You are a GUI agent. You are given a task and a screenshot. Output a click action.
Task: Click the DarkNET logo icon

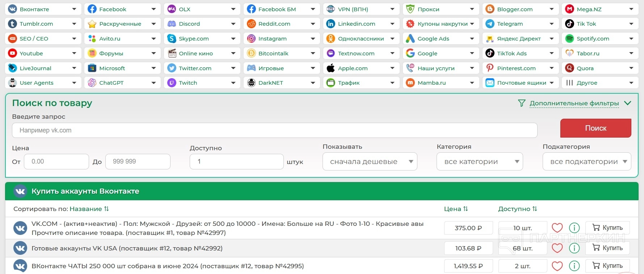[251, 83]
